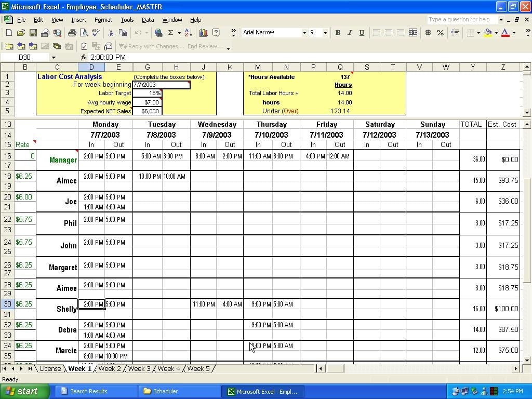Click in the formula bar

tap(208, 57)
